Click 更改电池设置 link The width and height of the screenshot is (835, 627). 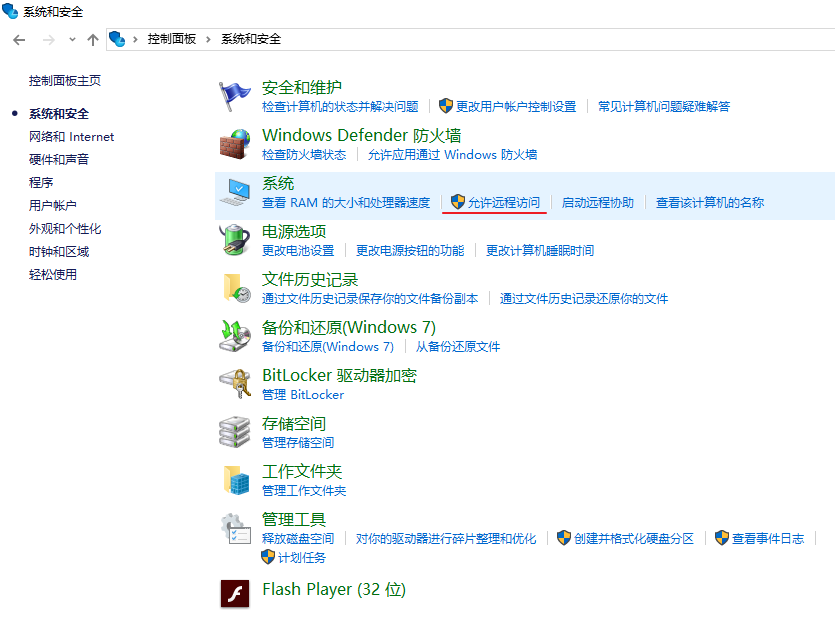click(x=298, y=250)
